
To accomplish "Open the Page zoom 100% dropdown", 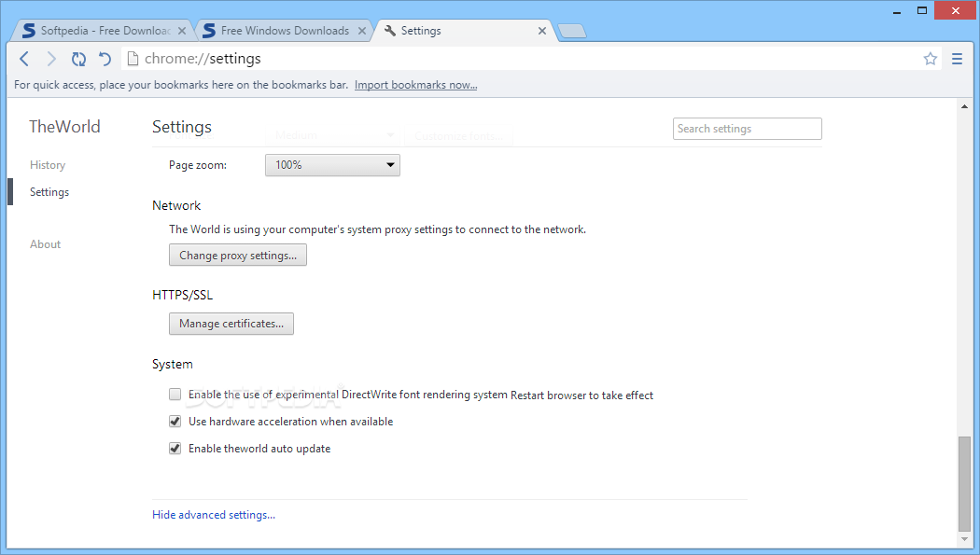I will pos(332,165).
